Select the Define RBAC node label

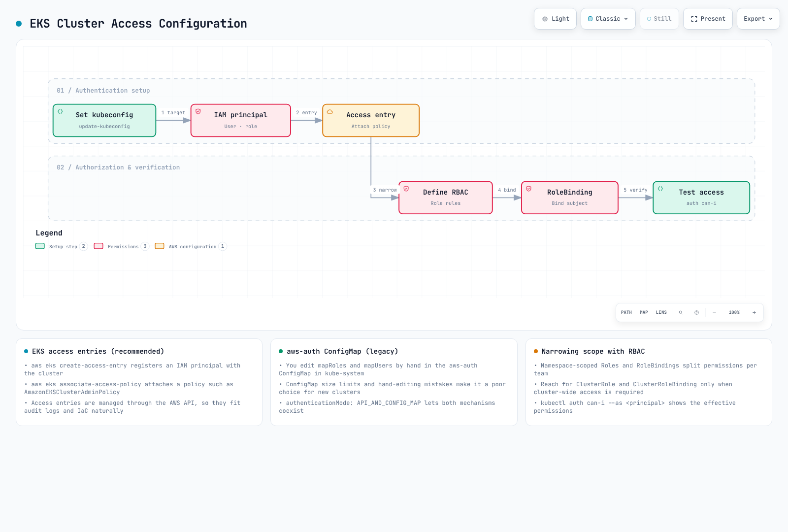click(445, 192)
